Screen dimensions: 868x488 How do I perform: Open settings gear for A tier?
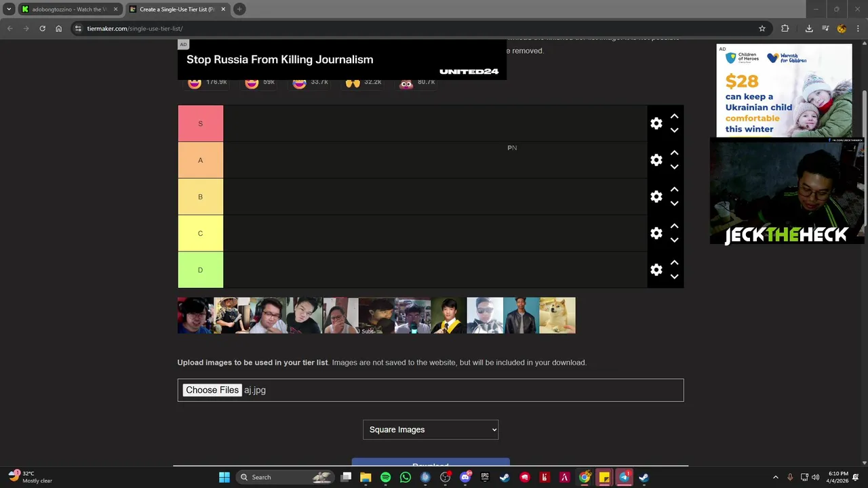[656, 160]
